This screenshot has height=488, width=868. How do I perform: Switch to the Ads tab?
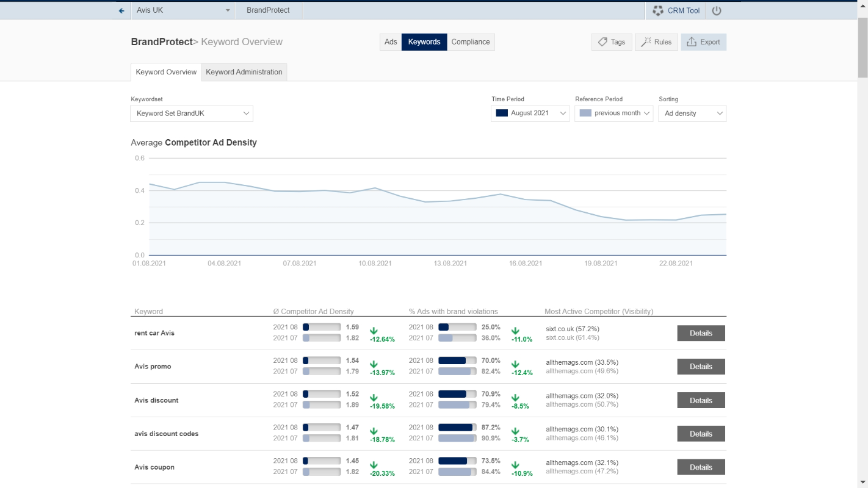[x=390, y=41]
